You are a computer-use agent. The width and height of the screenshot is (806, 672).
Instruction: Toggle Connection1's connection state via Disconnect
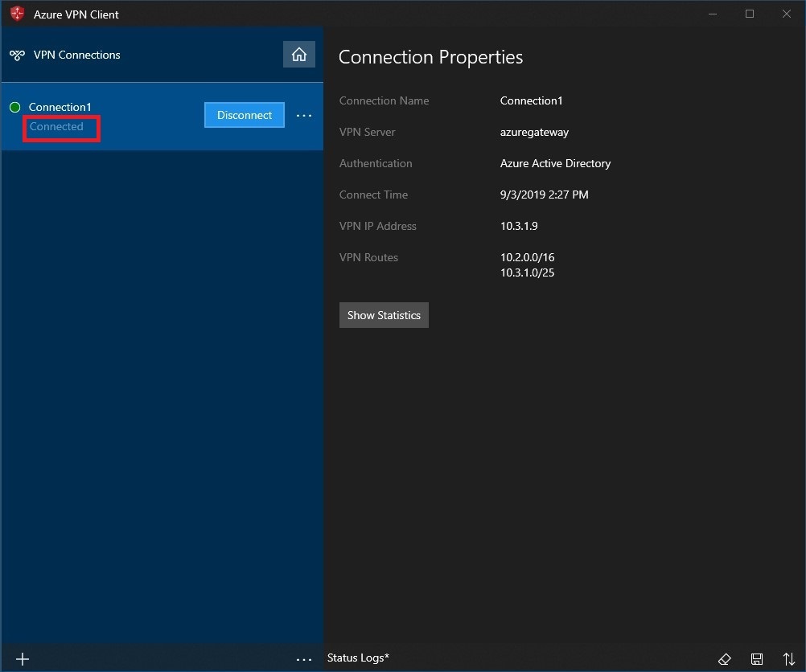tap(244, 115)
